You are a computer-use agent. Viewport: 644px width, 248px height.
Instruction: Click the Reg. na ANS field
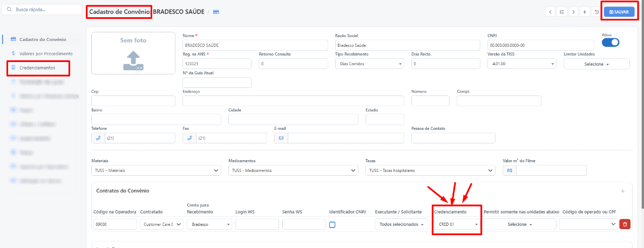click(217, 64)
